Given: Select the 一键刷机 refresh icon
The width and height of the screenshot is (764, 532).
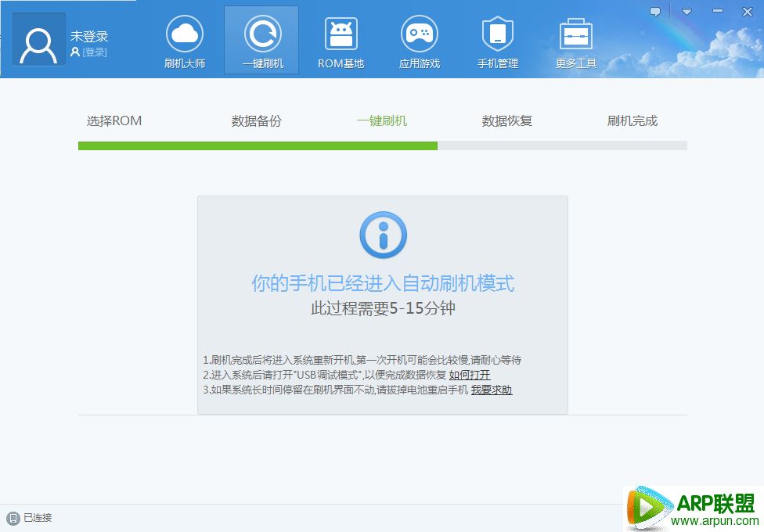Looking at the screenshot, I should [x=262, y=34].
